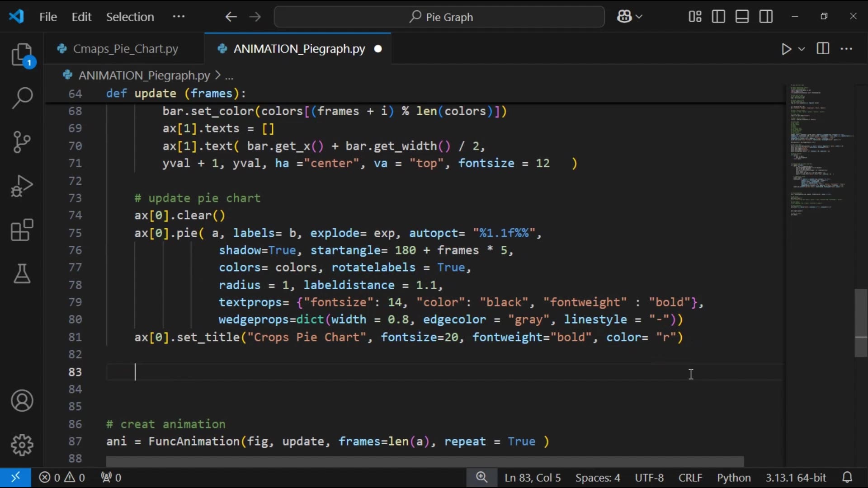Toggle the primary side bar

click(x=718, y=16)
